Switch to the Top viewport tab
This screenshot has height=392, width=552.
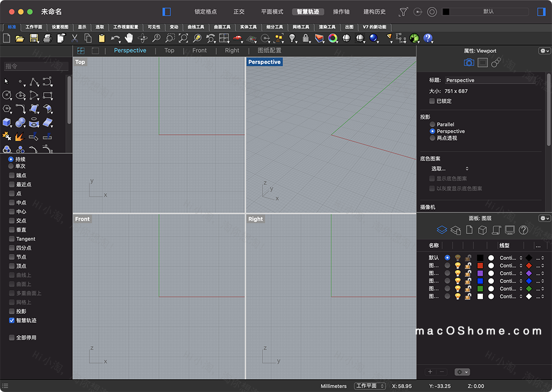(169, 50)
